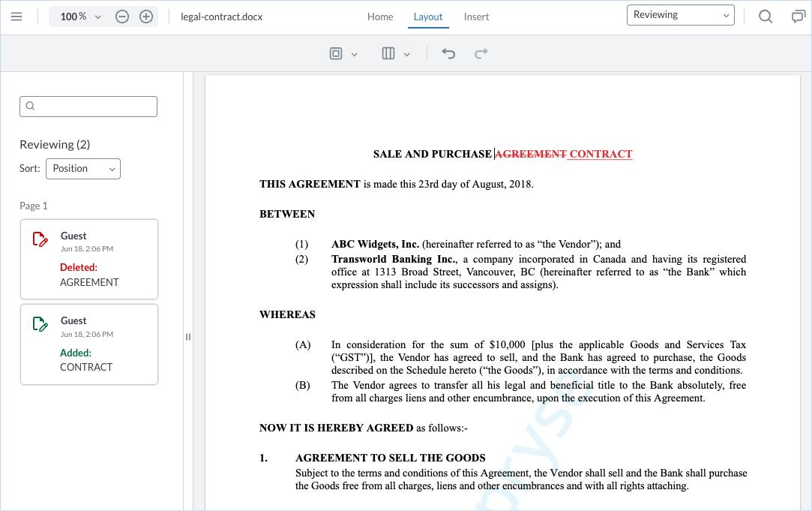Click the Reviewing (2) heading
Screen dimensions: 812x511
coord(55,145)
